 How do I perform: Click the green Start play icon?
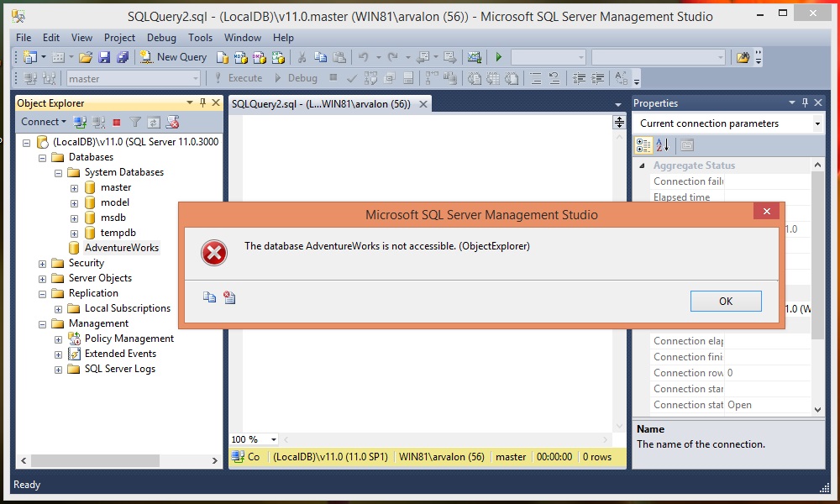pos(499,57)
